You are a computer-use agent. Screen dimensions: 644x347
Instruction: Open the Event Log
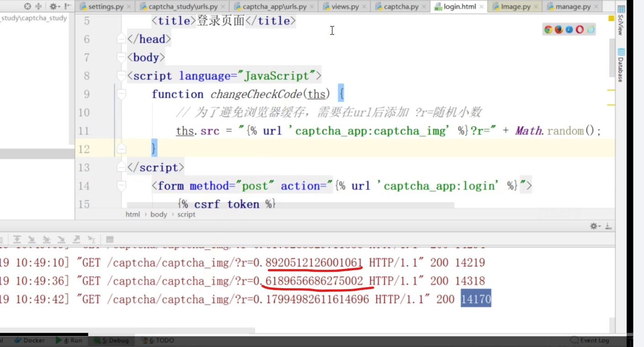[x=590, y=340]
